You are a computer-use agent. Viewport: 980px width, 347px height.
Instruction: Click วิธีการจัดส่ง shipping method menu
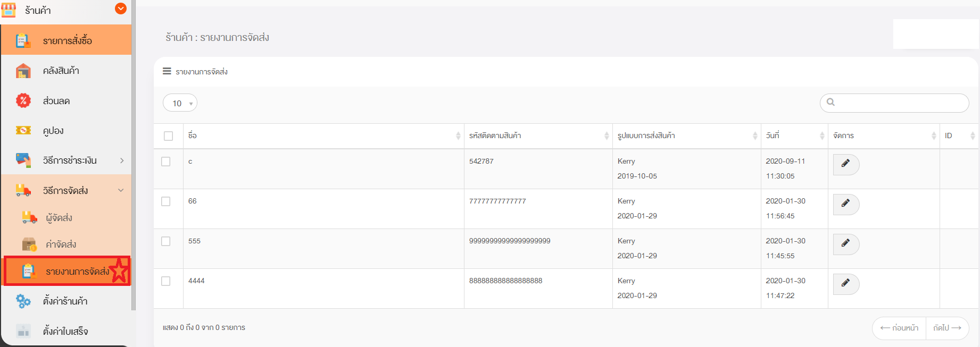[66, 190]
